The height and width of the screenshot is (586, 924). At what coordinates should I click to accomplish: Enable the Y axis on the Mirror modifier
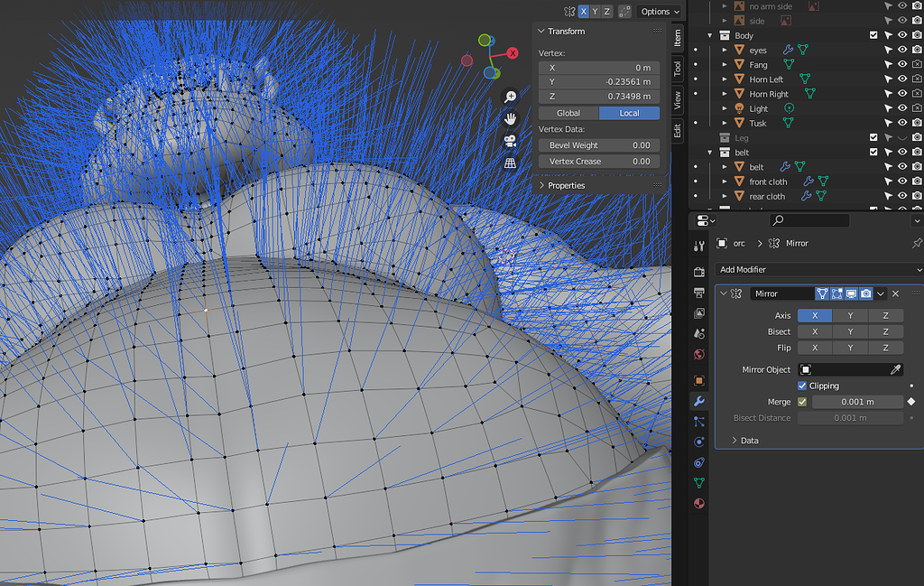(850, 316)
